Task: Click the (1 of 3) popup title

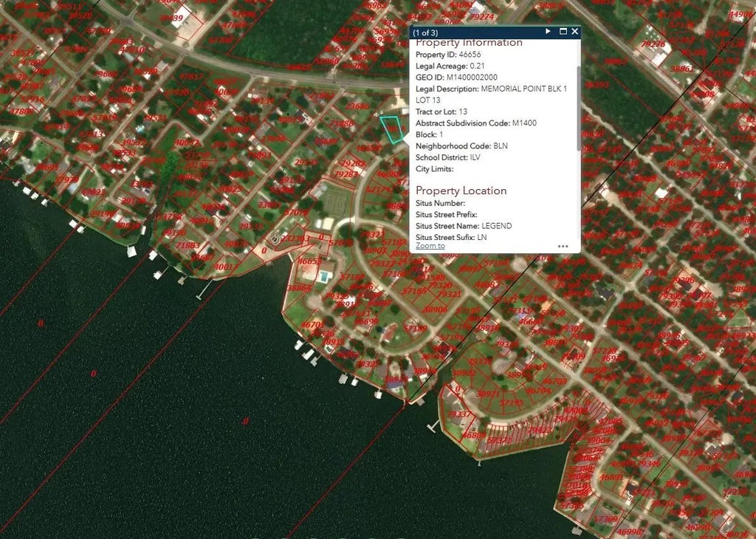Action: (x=425, y=32)
